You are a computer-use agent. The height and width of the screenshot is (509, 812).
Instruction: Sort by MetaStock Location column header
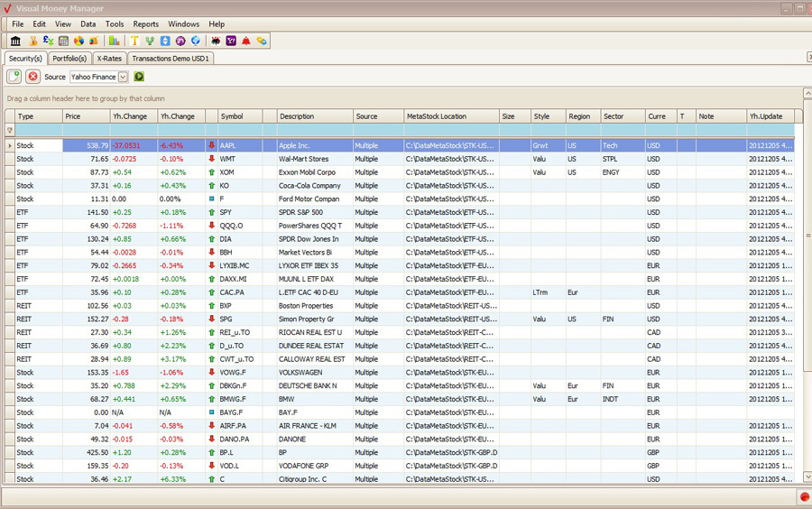pos(451,116)
